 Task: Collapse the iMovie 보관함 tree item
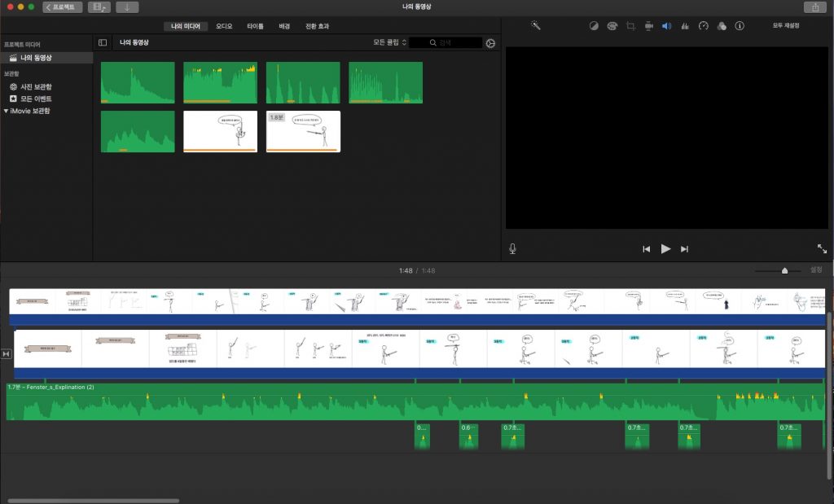tap(7, 111)
